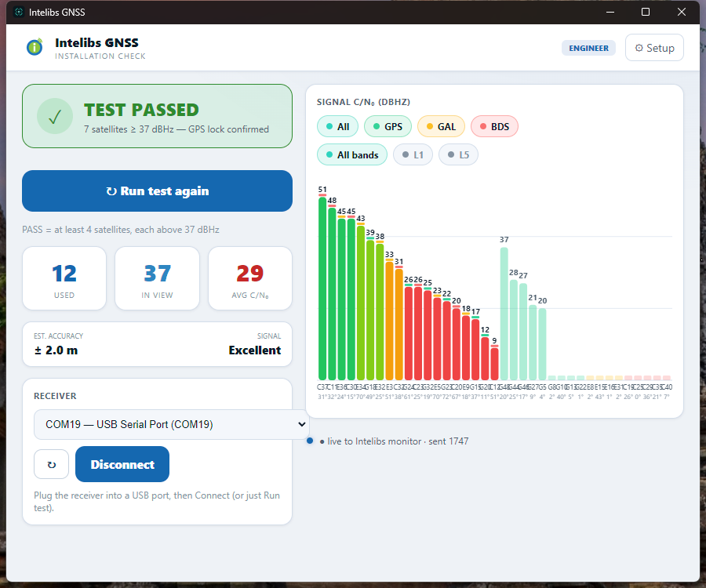Click the 29 AVG C/N₀ card
Screen dimensions: 706x588
[250, 278]
